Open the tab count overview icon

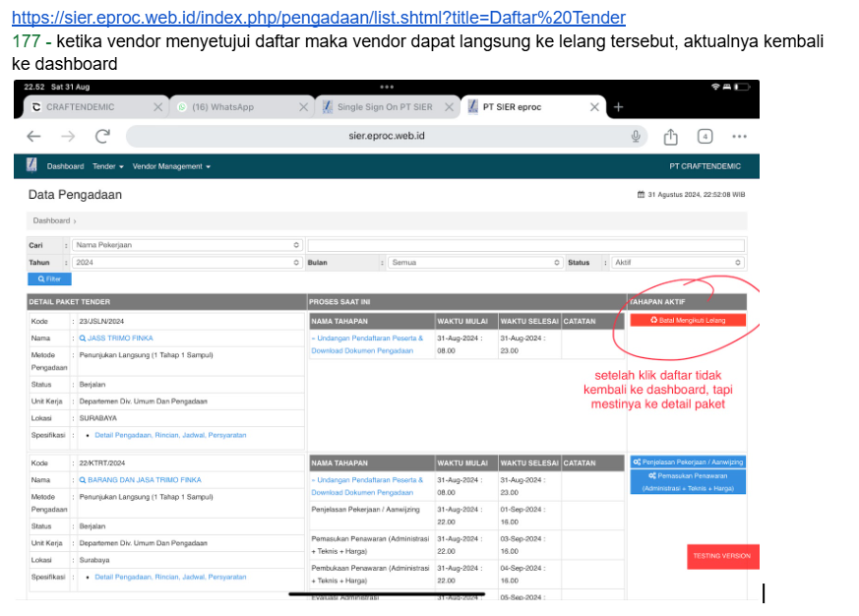pos(705,137)
